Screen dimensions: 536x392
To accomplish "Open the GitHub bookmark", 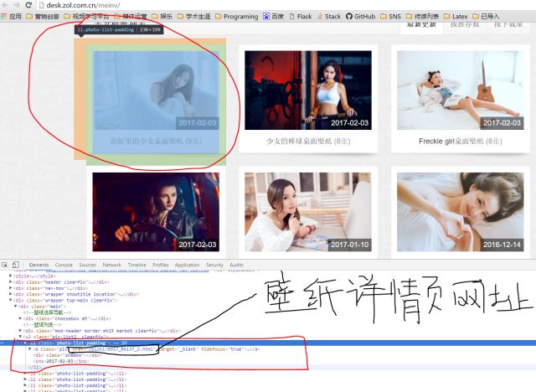I will point(360,17).
